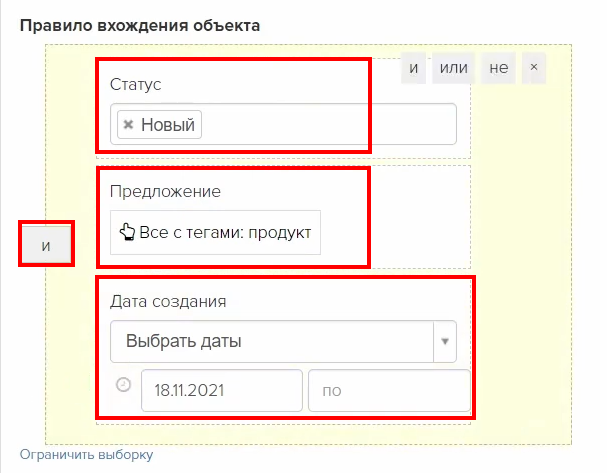
Task: Open the Выбрать даты dropdown
Action: click(270, 341)
